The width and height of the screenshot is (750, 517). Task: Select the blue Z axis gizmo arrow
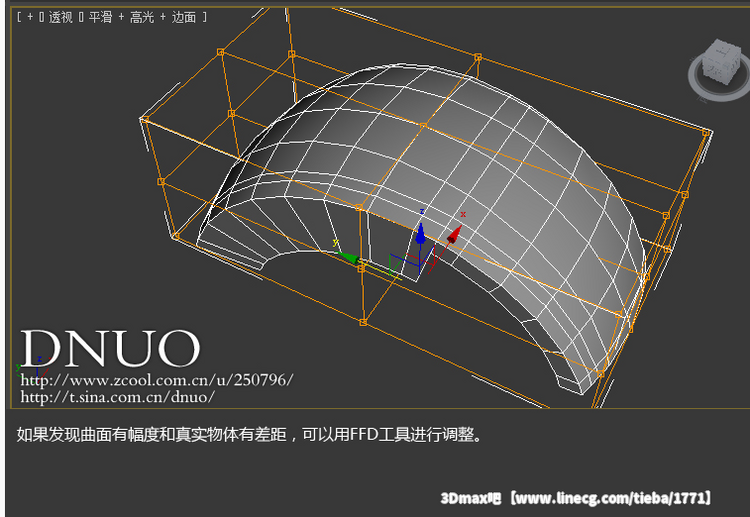[420, 233]
